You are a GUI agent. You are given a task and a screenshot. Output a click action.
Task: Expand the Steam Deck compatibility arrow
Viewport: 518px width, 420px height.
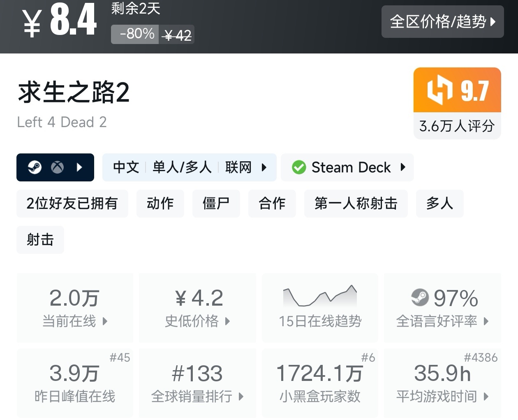pos(403,167)
